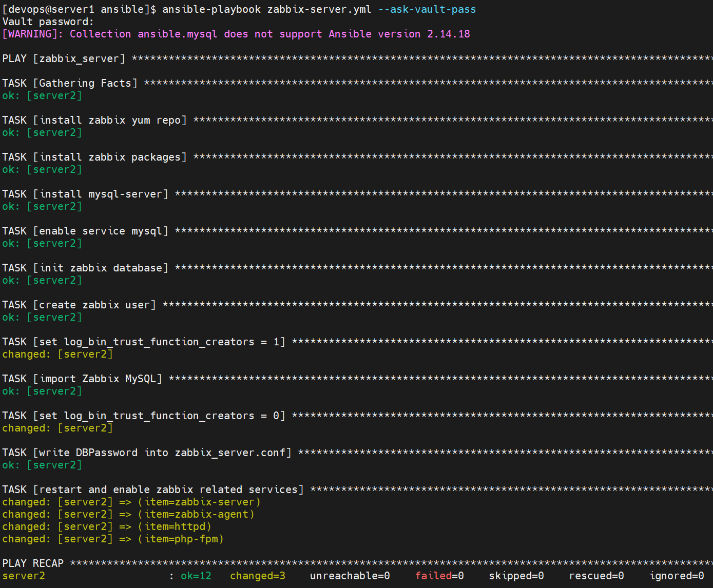
Task: Click 'TASK [create zabbix user]' line
Action: pos(79,305)
